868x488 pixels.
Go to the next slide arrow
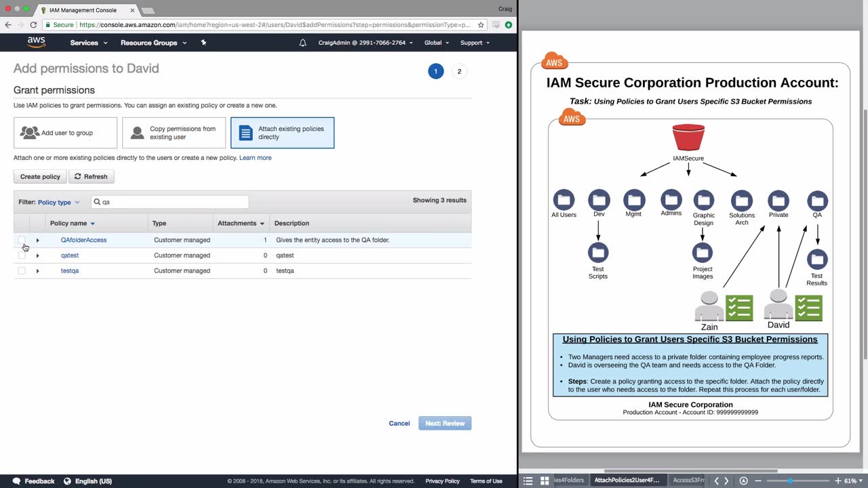coord(727,481)
